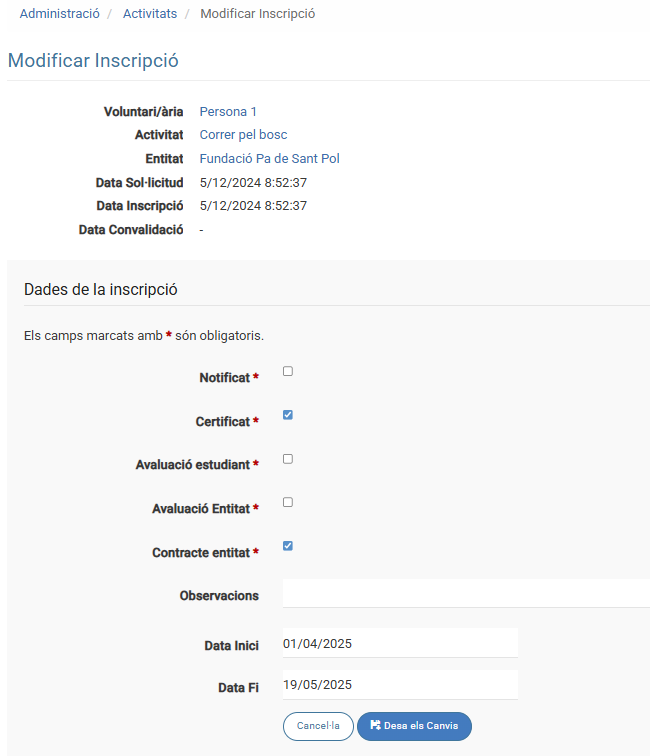Viewport: 650px width, 756px height.
Task: Check the Avaluació Entitat checkbox
Action: (288, 502)
